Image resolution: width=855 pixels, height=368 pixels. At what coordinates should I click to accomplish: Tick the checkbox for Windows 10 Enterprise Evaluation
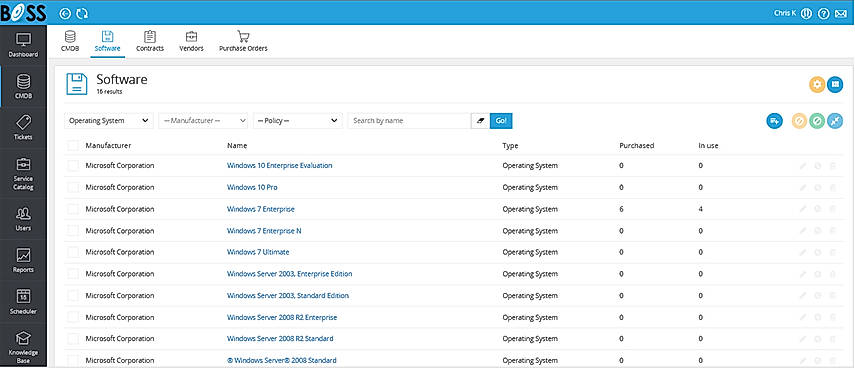tap(73, 166)
